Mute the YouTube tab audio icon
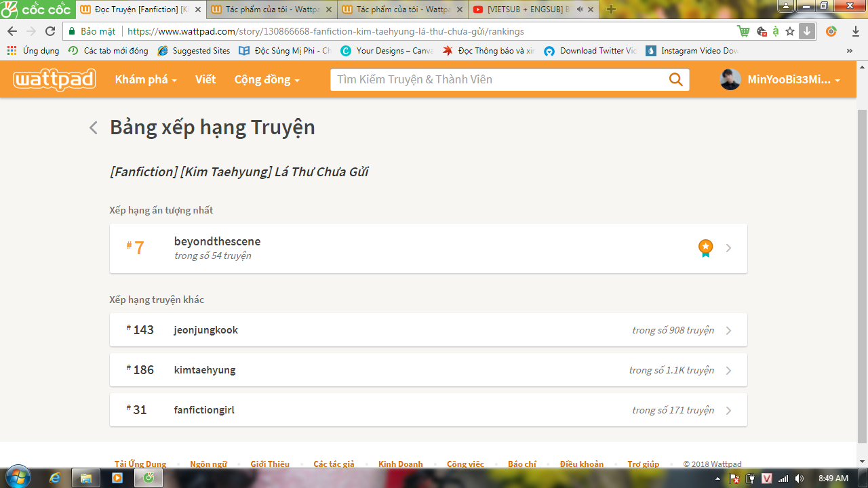868x488 pixels. 580,9
